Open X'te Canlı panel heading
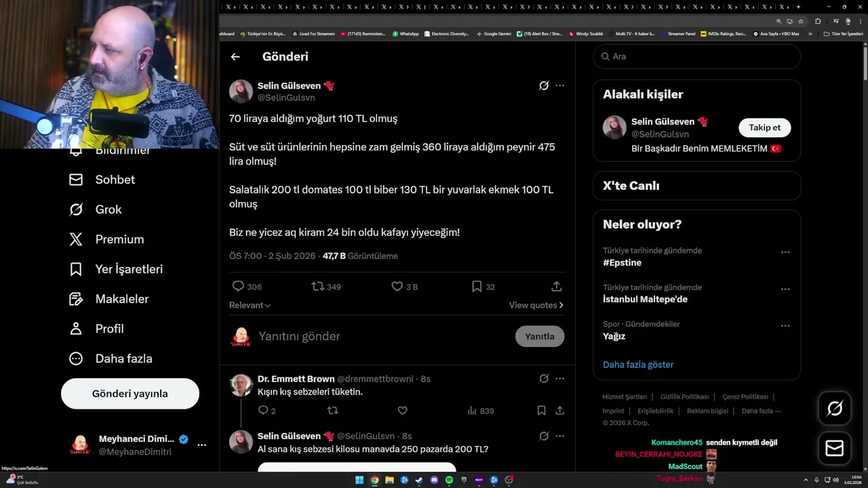Image resolution: width=868 pixels, height=488 pixels. pyautogui.click(x=631, y=186)
